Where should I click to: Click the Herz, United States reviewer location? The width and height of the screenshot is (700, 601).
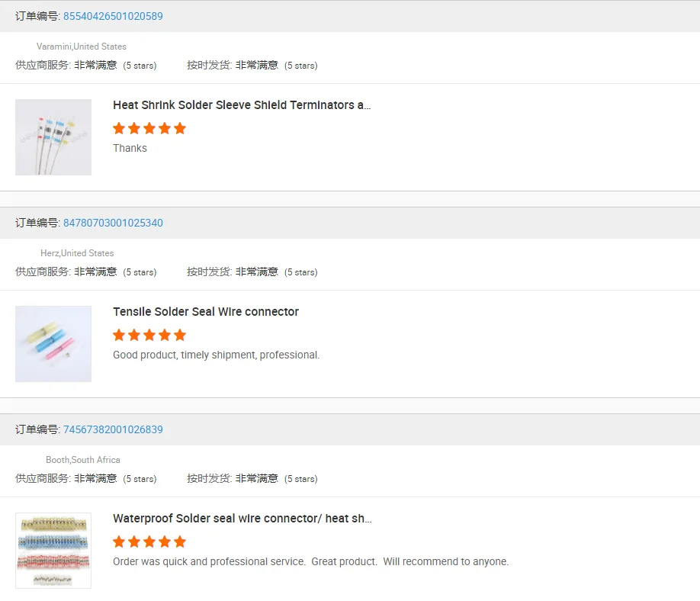77,253
